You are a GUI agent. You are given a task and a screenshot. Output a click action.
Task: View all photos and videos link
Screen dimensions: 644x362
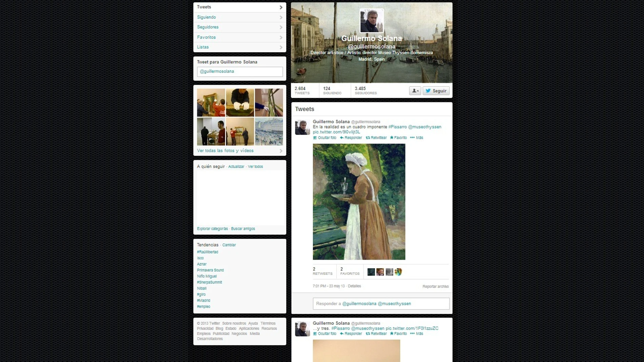pos(225,151)
